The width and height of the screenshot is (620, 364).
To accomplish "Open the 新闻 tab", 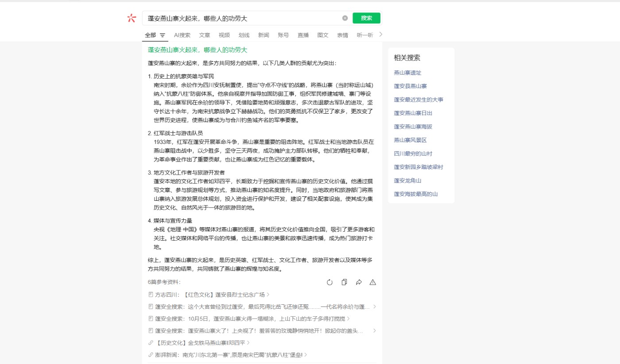I will pos(263,35).
